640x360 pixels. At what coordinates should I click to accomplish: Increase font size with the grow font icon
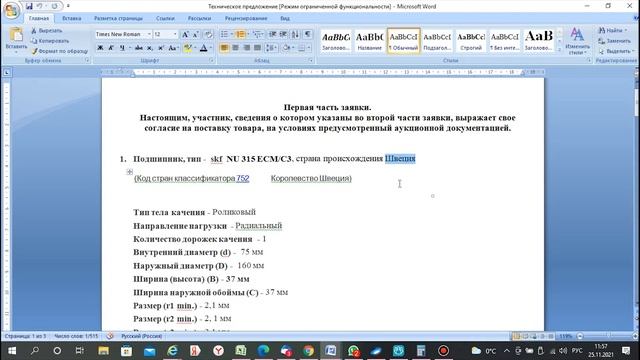[x=185, y=35]
